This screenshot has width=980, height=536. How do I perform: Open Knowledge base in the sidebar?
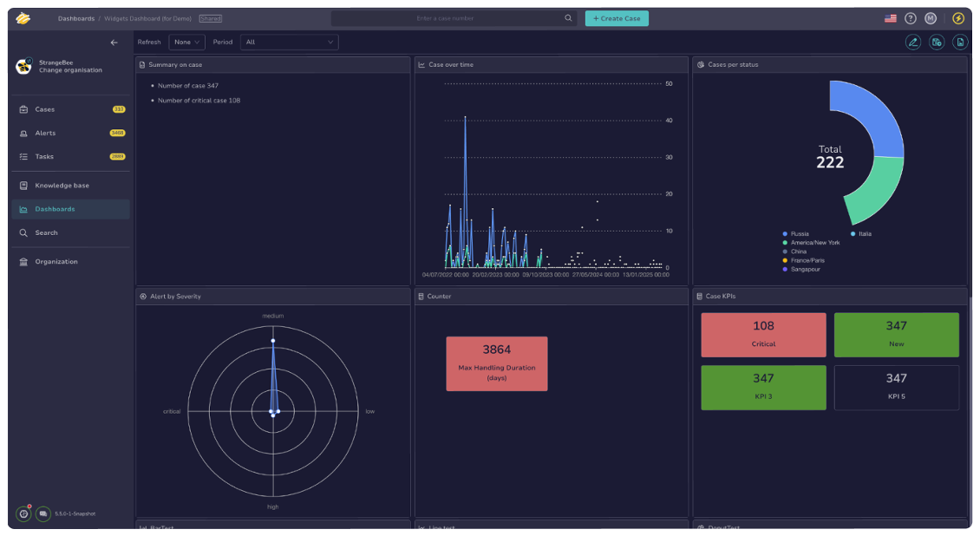(70, 186)
